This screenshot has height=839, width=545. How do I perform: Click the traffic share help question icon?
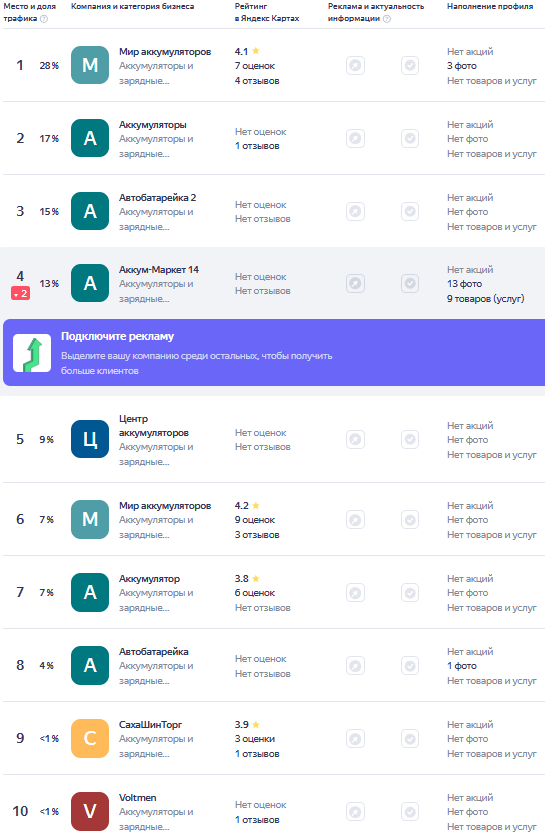44,19
